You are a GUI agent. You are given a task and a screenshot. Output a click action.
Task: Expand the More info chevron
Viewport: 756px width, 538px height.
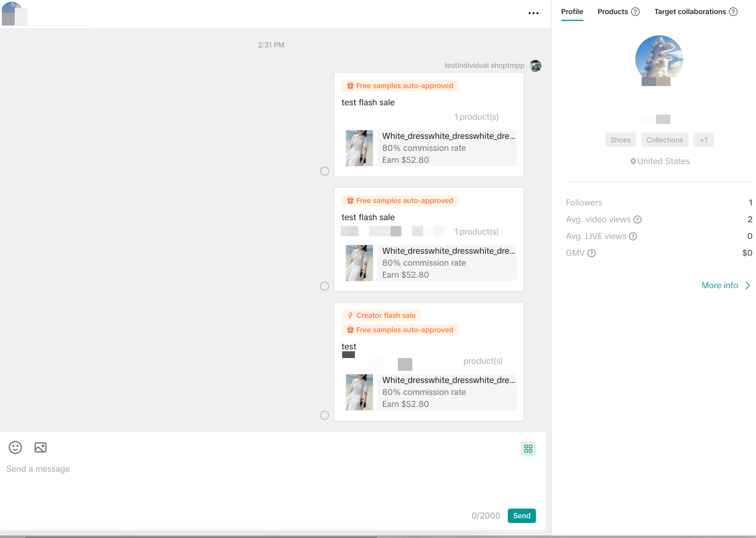click(x=748, y=285)
